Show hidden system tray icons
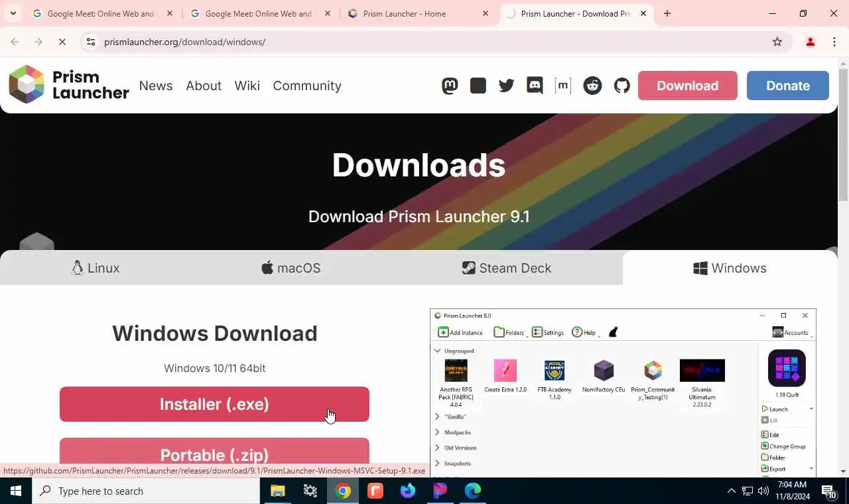 (731, 491)
